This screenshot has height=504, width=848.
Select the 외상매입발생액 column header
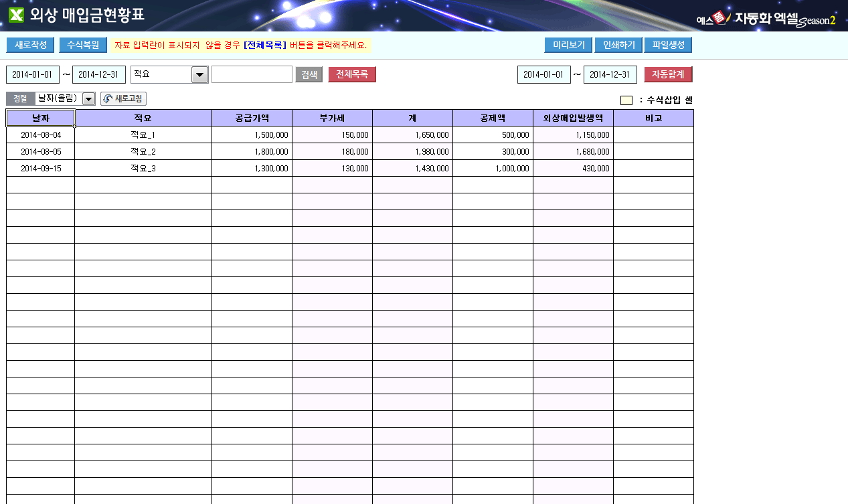point(574,118)
